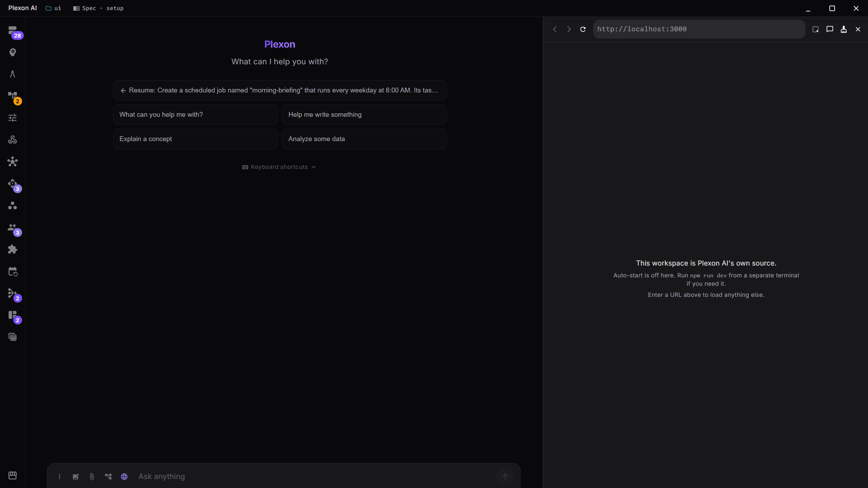
Task: Open the three-dot more options menu in composer
Action: 59,477
